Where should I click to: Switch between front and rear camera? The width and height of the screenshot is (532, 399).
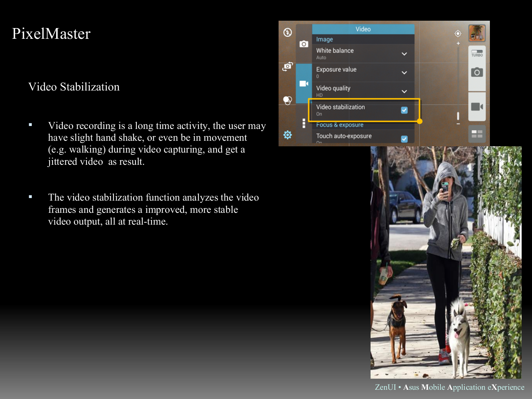(287, 66)
